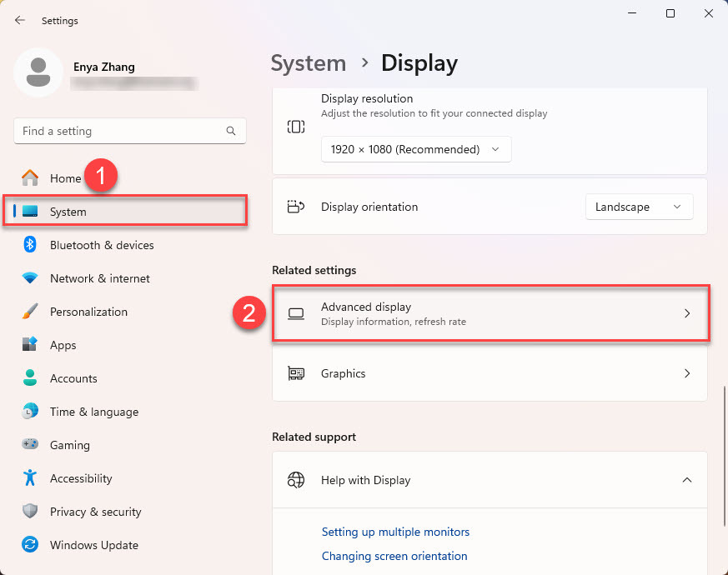Image resolution: width=728 pixels, height=575 pixels.
Task: Open Setting up multiple monitors link
Action: [395, 532]
